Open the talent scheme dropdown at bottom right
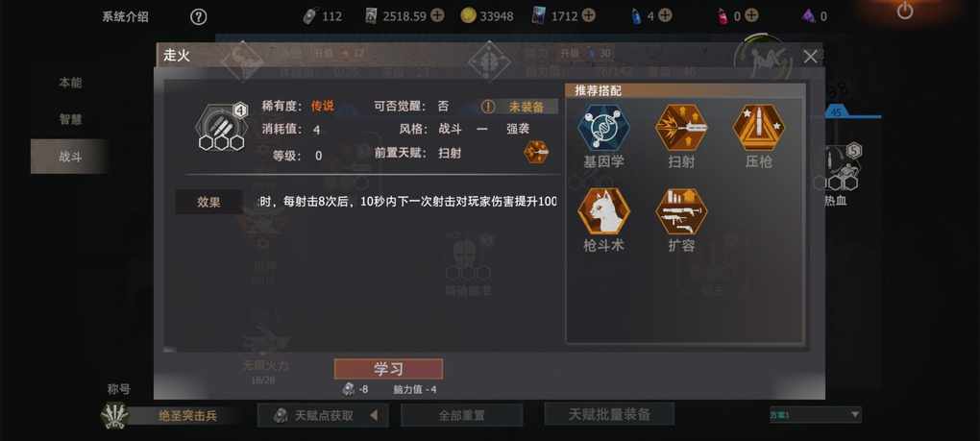Viewport: 980px width, 441px height. point(816,414)
